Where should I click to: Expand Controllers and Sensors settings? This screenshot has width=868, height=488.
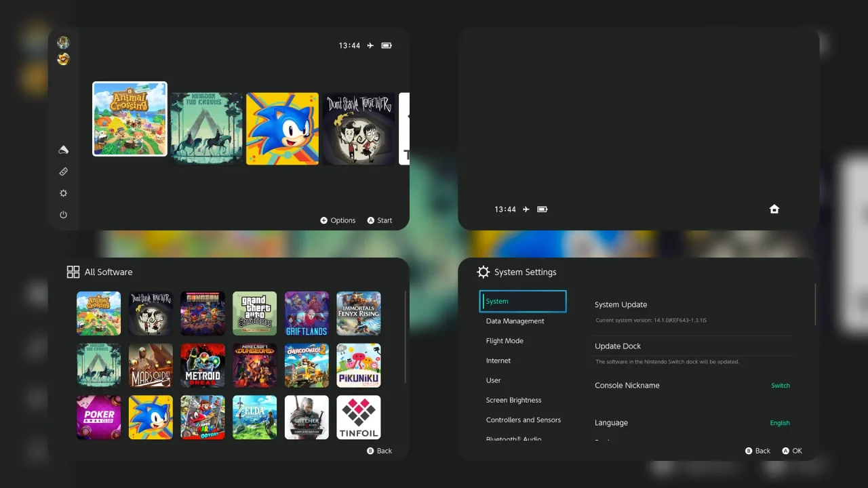pos(523,420)
